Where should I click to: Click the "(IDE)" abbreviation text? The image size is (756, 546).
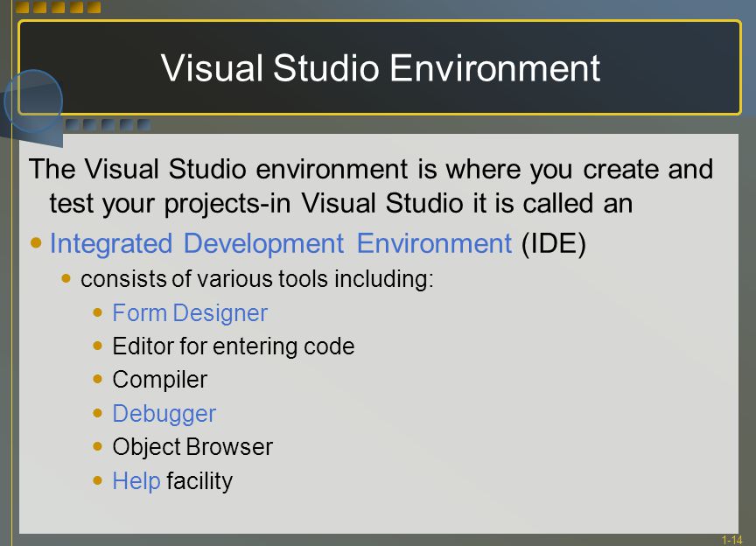click(554, 243)
